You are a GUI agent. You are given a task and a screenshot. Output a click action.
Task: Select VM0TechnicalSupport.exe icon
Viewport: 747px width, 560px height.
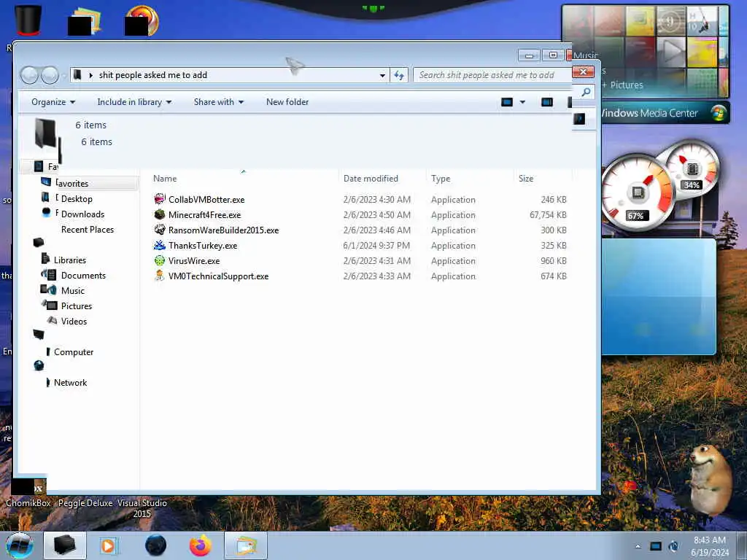click(x=160, y=276)
